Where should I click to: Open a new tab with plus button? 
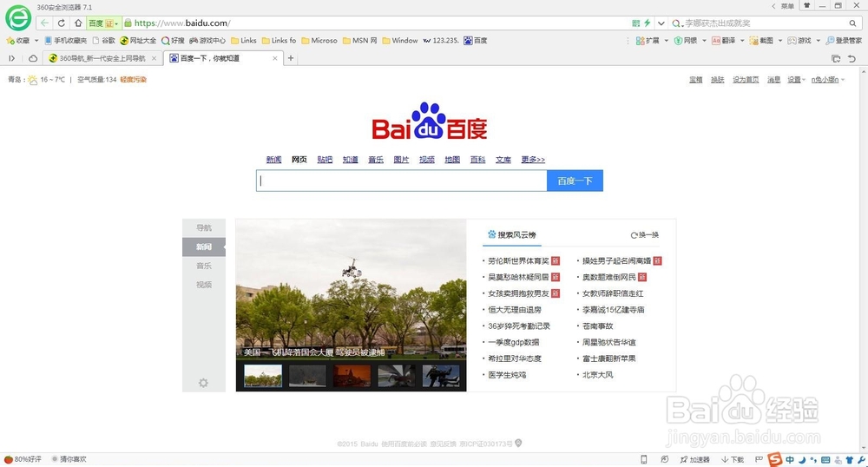[291, 58]
